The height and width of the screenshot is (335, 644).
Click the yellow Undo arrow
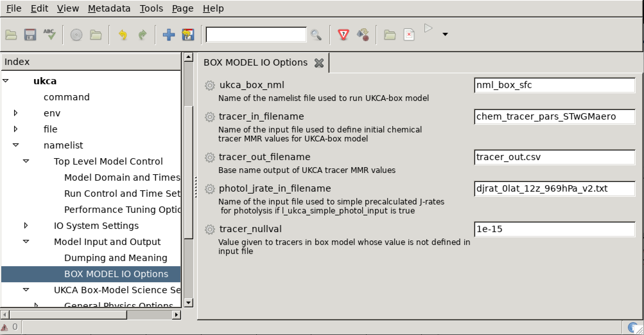pyautogui.click(x=123, y=35)
